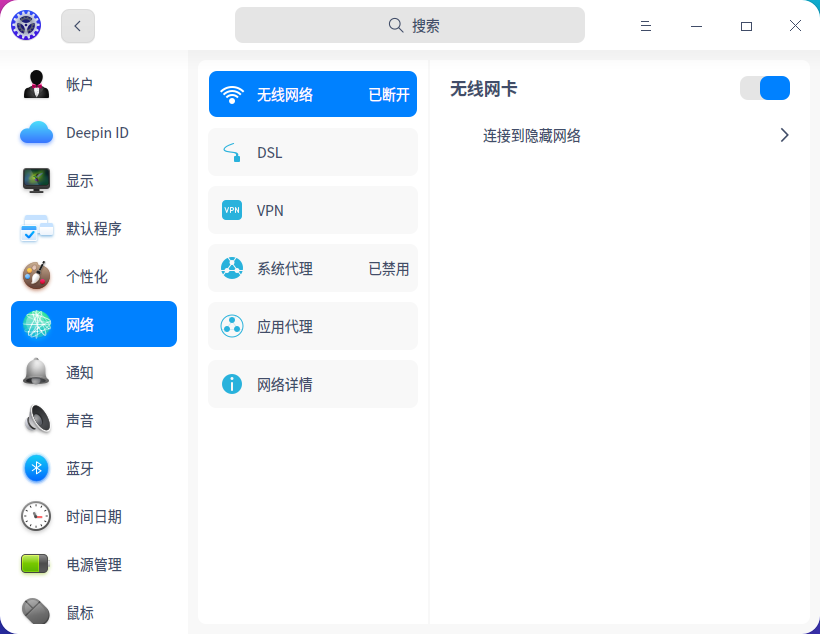Open the 通知 bell icon
Image resolution: width=820 pixels, height=634 pixels.
coord(37,372)
